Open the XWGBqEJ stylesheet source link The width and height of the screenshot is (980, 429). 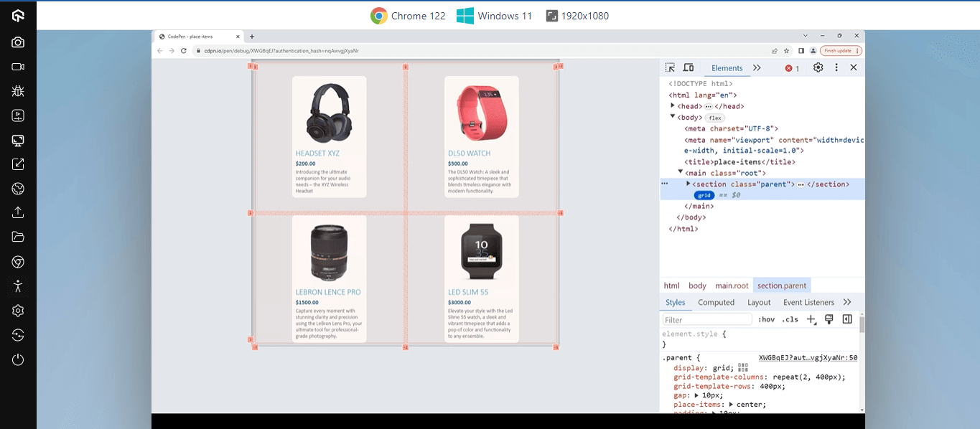click(x=808, y=357)
